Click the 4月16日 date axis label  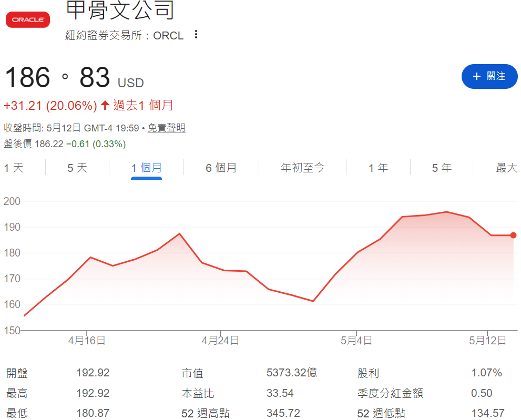click(x=87, y=341)
